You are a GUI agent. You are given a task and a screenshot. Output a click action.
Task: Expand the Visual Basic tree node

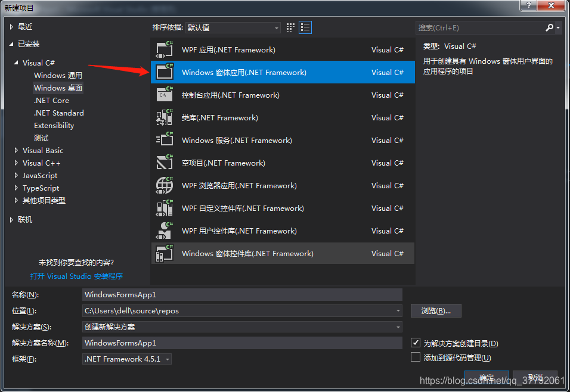coord(16,150)
